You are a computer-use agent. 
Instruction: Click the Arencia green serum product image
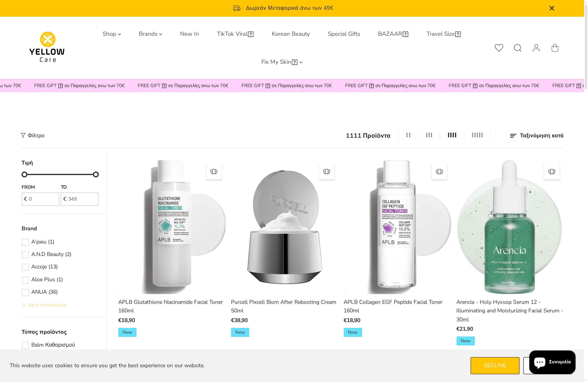pos(509,227)
